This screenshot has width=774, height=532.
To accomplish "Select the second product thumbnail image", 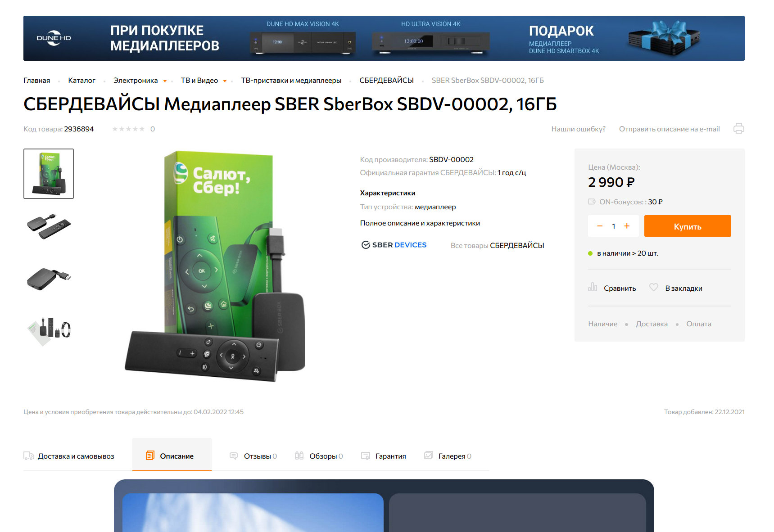I will (x=49, y=225).
